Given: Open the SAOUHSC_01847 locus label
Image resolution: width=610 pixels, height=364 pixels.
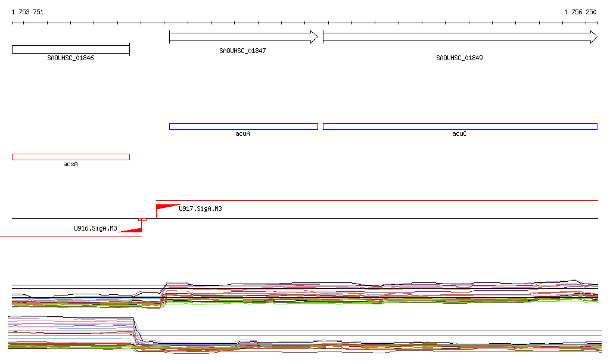Looking at the screenshot, I should point(242,51).
